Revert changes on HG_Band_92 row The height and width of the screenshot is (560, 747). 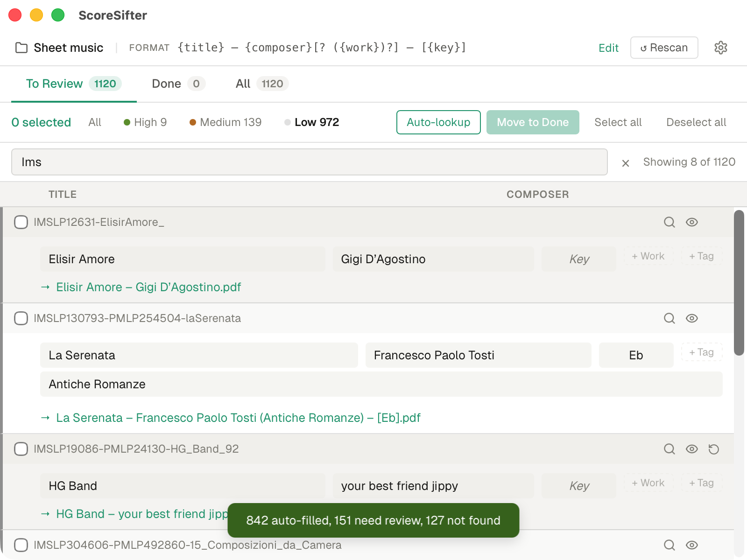(x=713, y=449)
